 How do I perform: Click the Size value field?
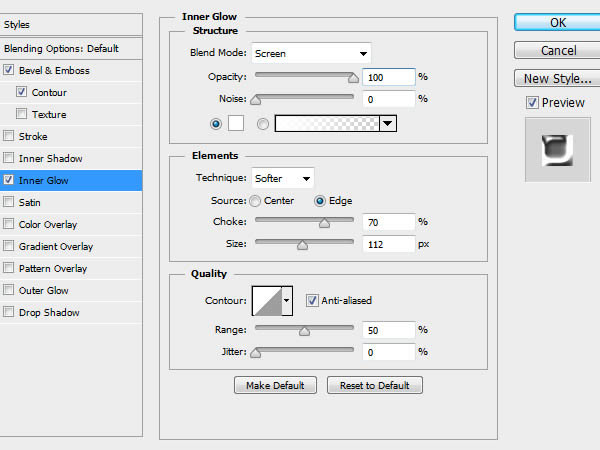pyautogui.click(x=389, y=244)
